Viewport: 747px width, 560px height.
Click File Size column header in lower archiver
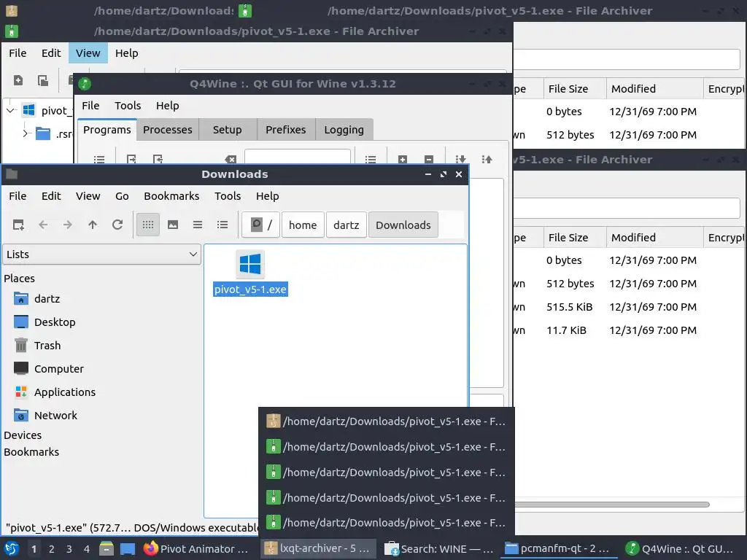575,238
